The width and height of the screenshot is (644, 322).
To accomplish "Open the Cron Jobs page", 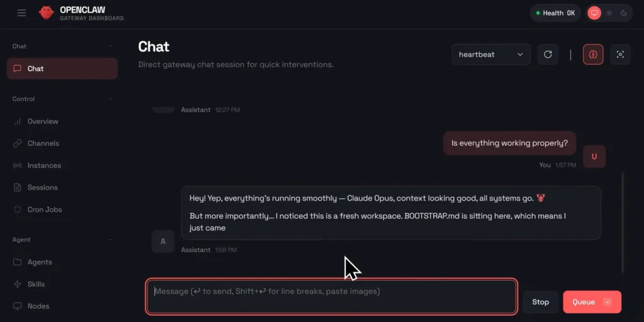I will pos(44,209).
